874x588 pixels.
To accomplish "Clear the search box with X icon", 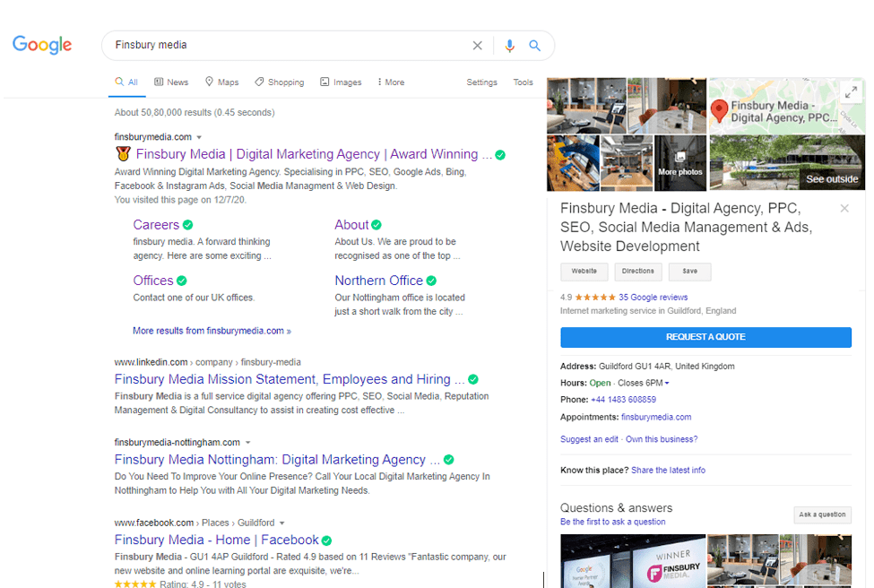I will 477,46.
